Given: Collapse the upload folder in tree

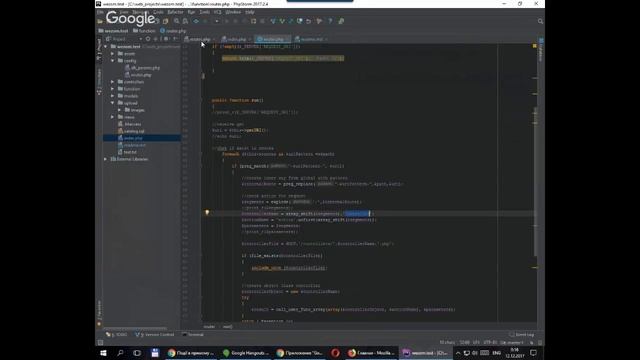Looking at the screenshot, I should [113, 103].
